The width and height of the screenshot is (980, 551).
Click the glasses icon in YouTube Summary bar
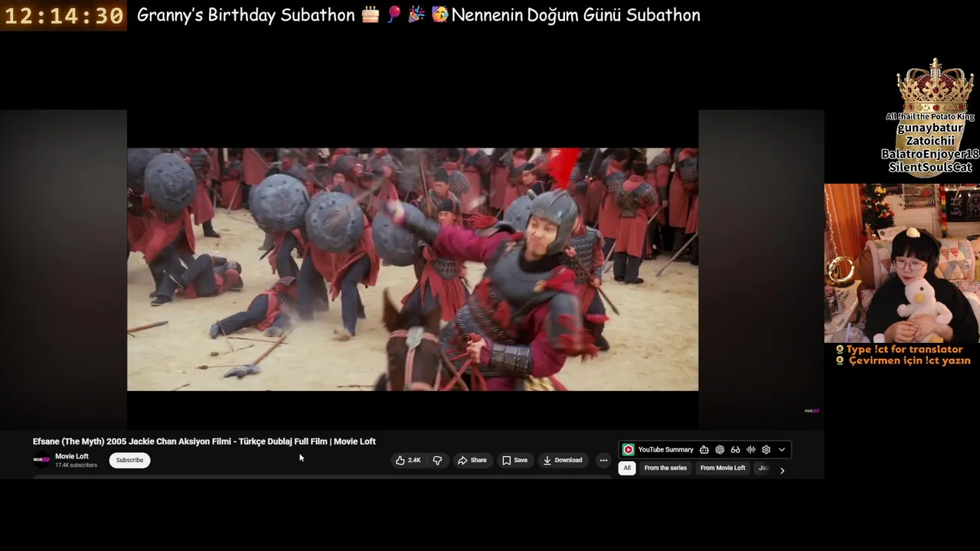click(735, 450)
